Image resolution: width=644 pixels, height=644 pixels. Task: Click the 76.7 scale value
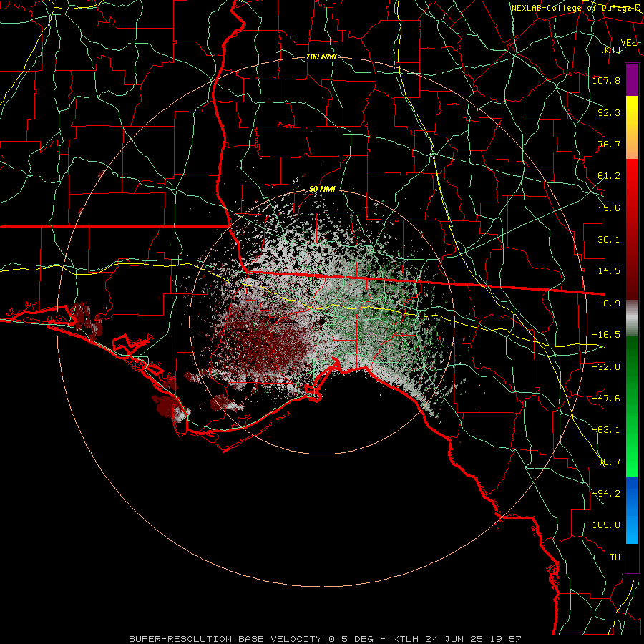click(x=609, y=144)
